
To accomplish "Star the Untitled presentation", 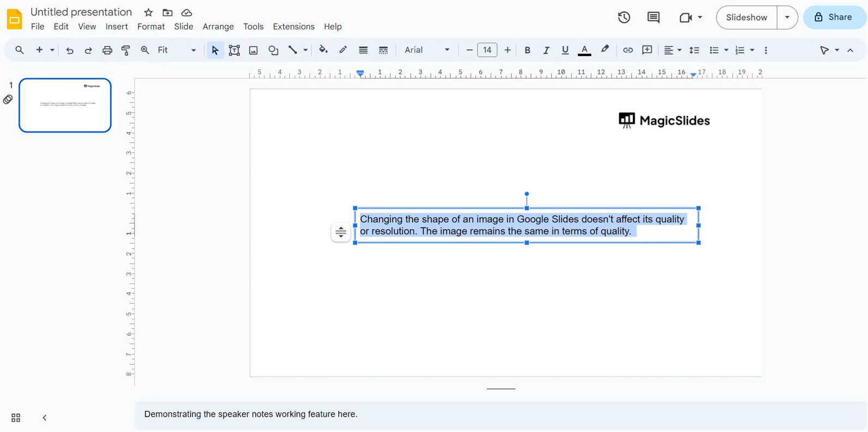I will click(148, 13).
